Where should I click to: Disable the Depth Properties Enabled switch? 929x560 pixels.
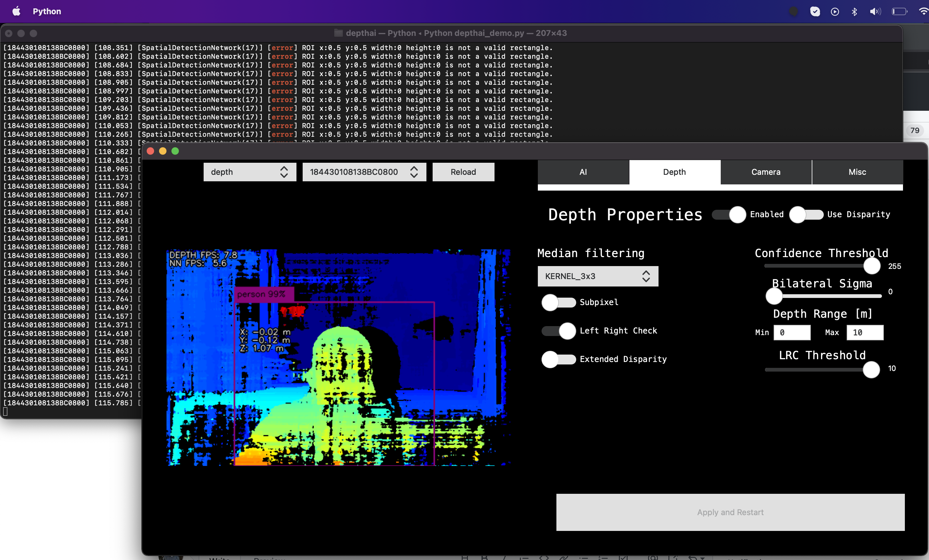point(728,214)
